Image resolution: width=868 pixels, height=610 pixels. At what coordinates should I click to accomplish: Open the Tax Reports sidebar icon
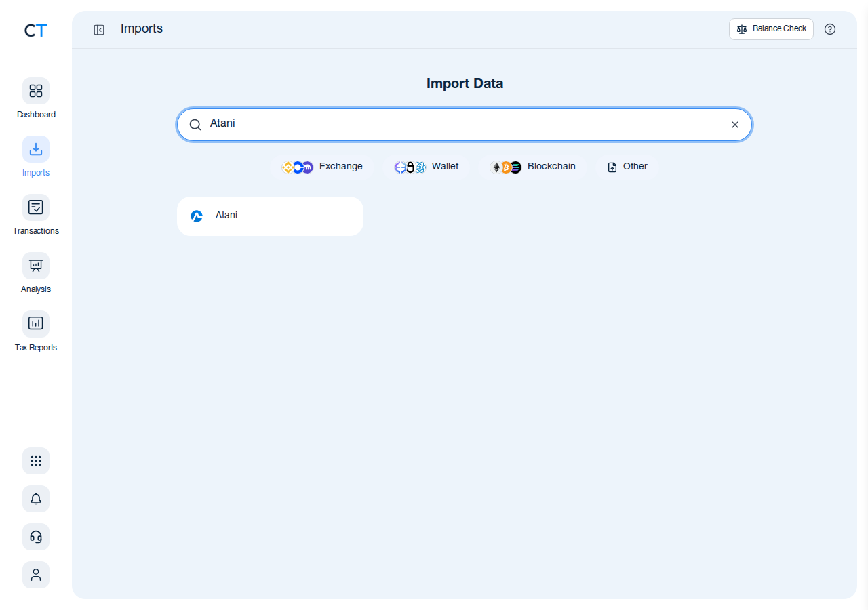[x=36, y=324]
